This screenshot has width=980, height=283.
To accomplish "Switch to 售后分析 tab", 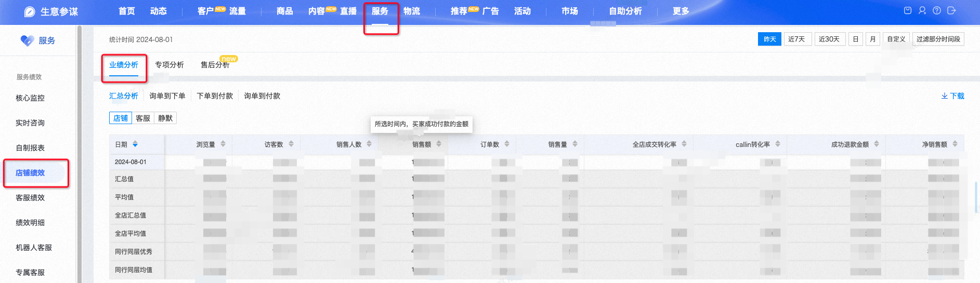I will (215, 65).
